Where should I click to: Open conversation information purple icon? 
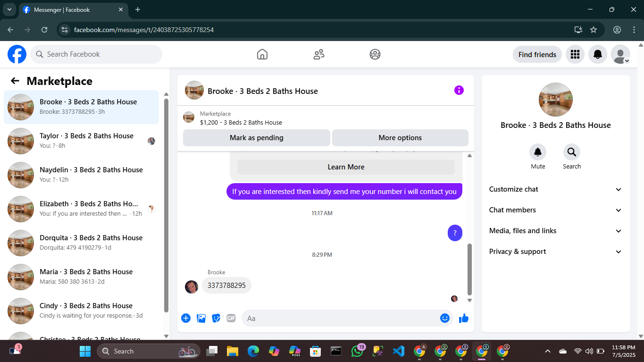coord(459,90)
